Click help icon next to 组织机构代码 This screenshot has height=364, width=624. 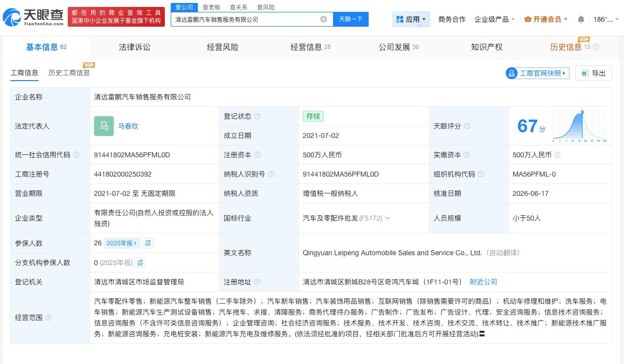tap(480, 174)
